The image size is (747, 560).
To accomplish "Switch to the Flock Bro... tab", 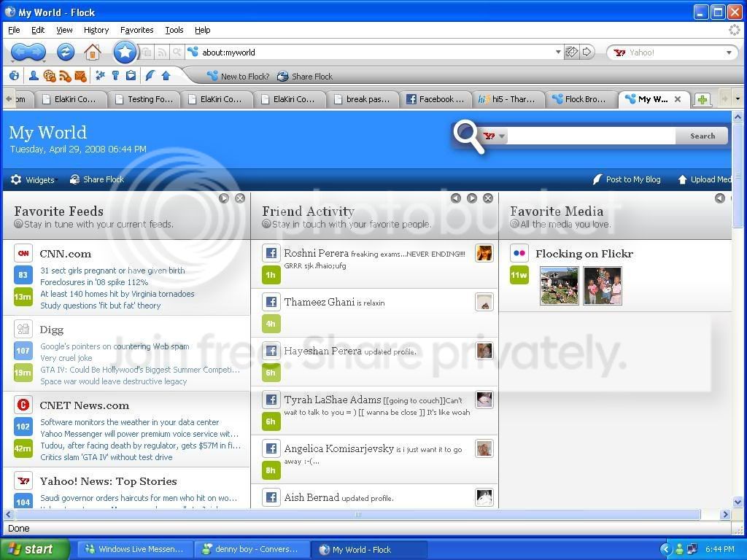I will pos(580,99).
